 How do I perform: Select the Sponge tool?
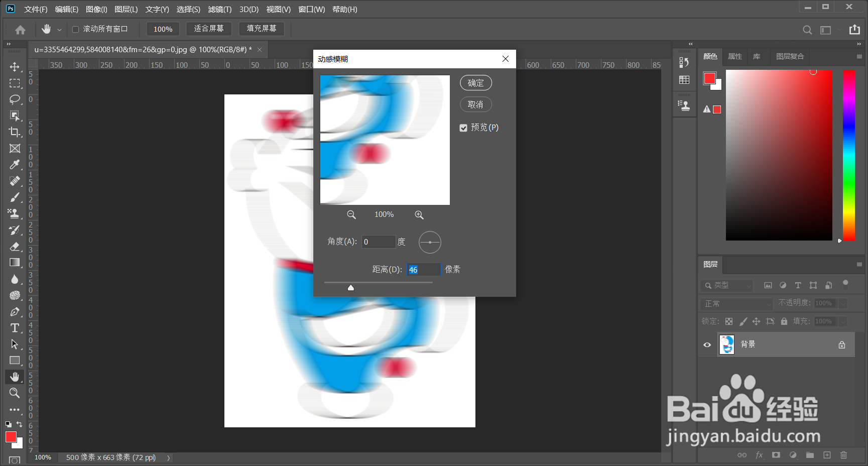(15, 295)
